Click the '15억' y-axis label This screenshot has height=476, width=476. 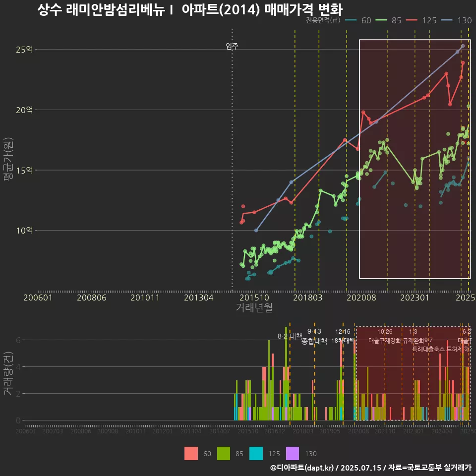[24, 170]
